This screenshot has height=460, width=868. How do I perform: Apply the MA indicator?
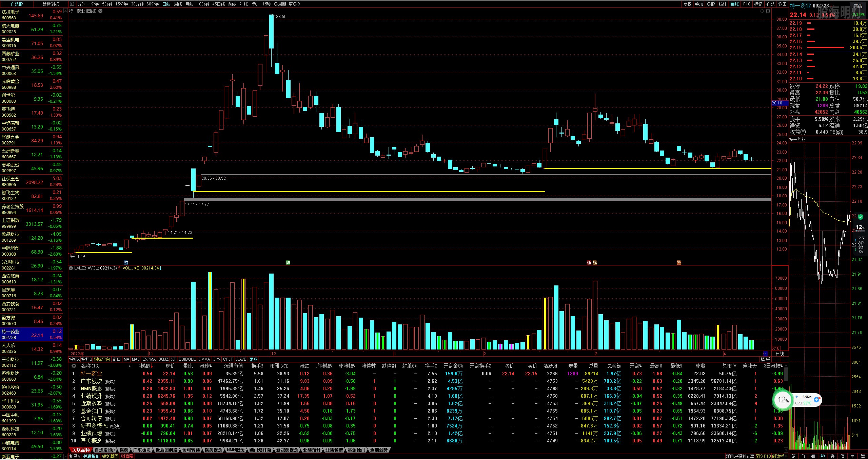point(126,359)
